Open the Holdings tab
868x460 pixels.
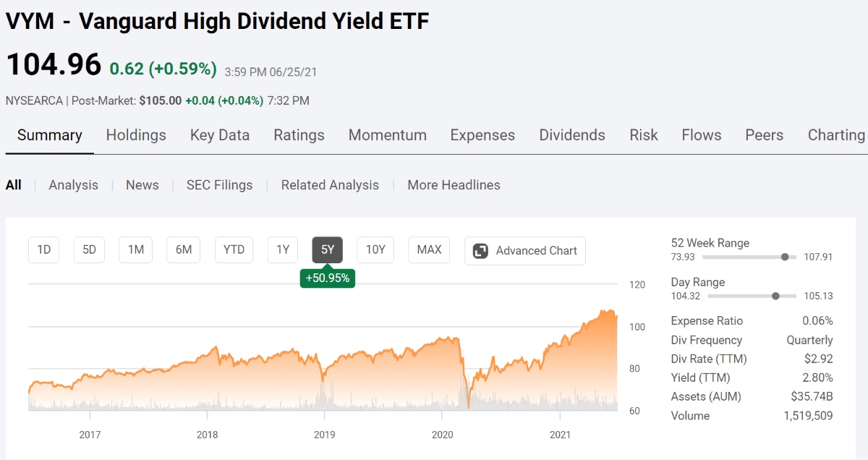coord(136,135)
